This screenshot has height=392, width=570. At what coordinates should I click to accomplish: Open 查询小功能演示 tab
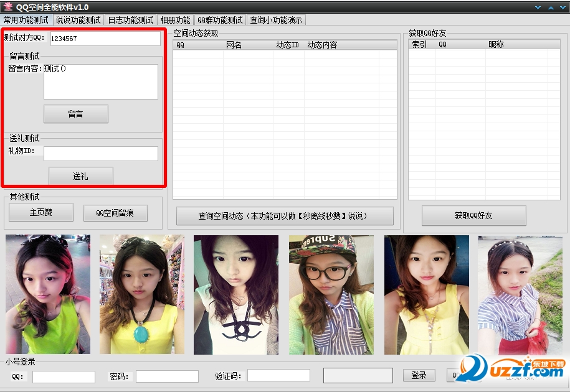(276, 20)
